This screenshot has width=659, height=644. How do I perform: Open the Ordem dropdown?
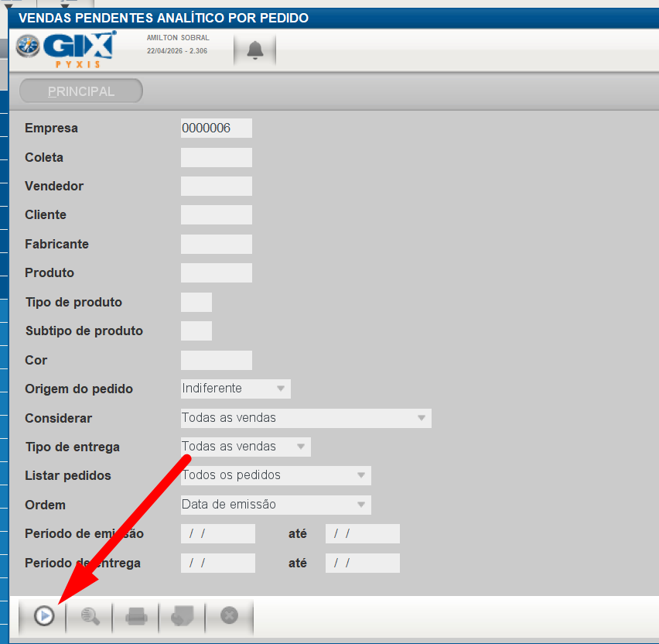[275, 505]
